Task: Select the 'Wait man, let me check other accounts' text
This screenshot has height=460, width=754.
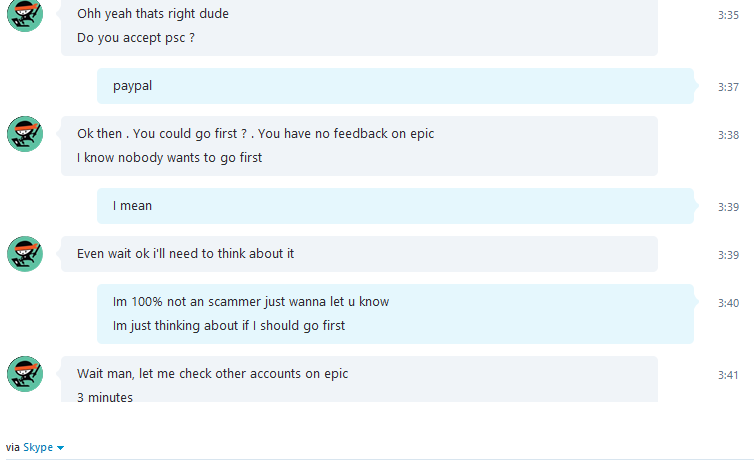Action: (213, 374)
